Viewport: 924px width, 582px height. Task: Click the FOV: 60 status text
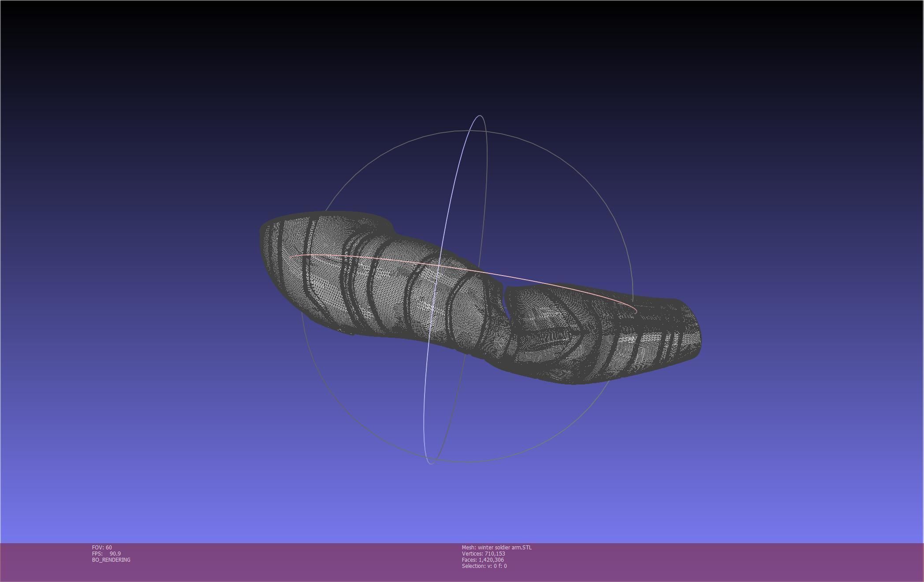coord(102,547)
